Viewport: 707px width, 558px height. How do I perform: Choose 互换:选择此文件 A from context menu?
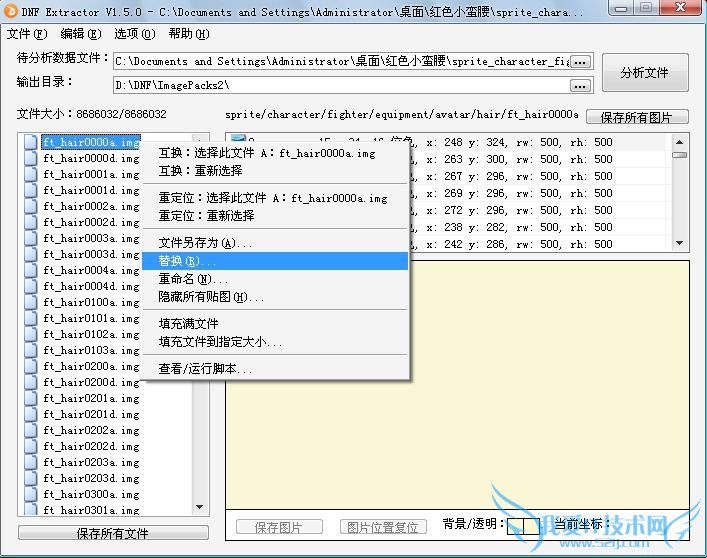(275, 153)
